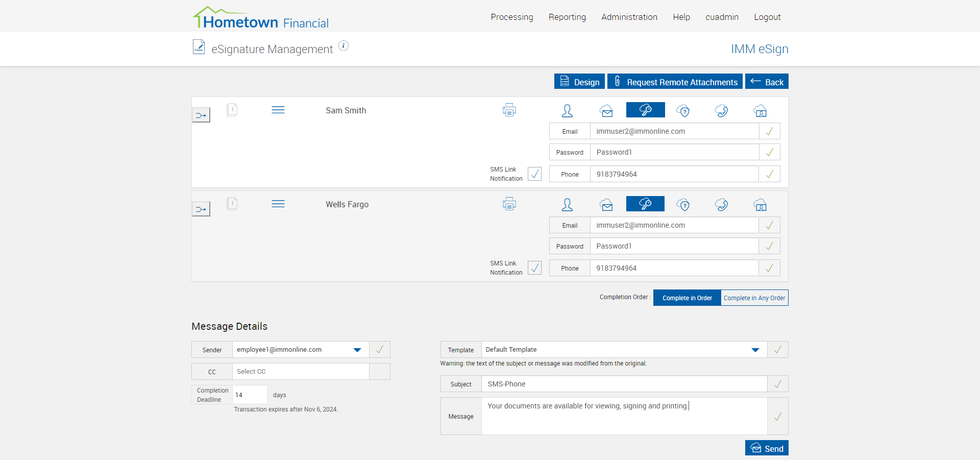Select Complete in Any Order option
Viewport: 980px width, 460px height.
[754, 298]
